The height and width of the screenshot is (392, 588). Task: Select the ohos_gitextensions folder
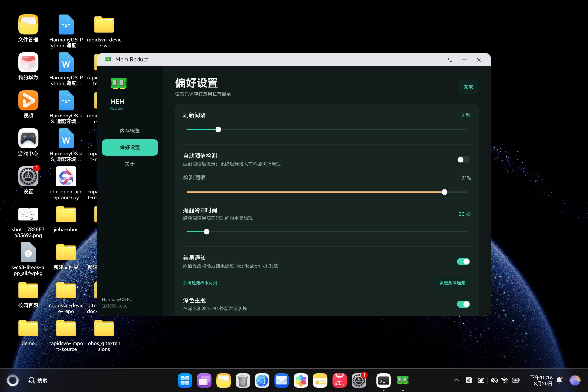[x=104, y=328]
